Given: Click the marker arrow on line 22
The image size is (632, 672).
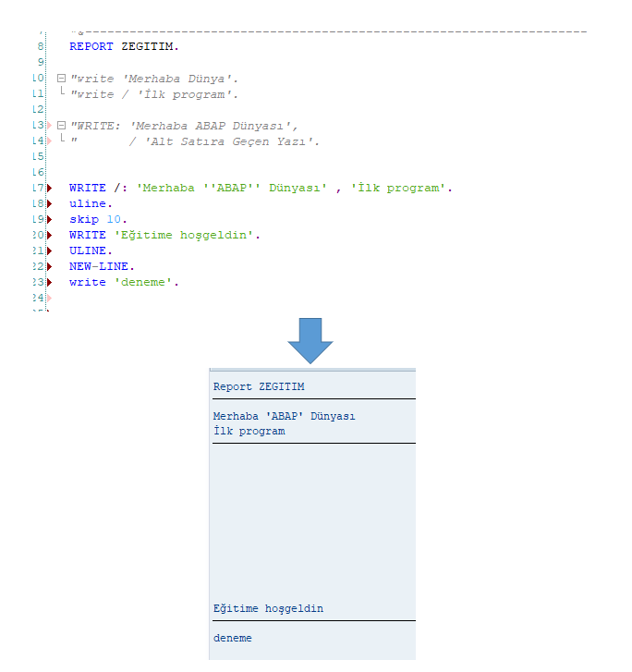Looking at the screenshot, I should coord(48,266).
